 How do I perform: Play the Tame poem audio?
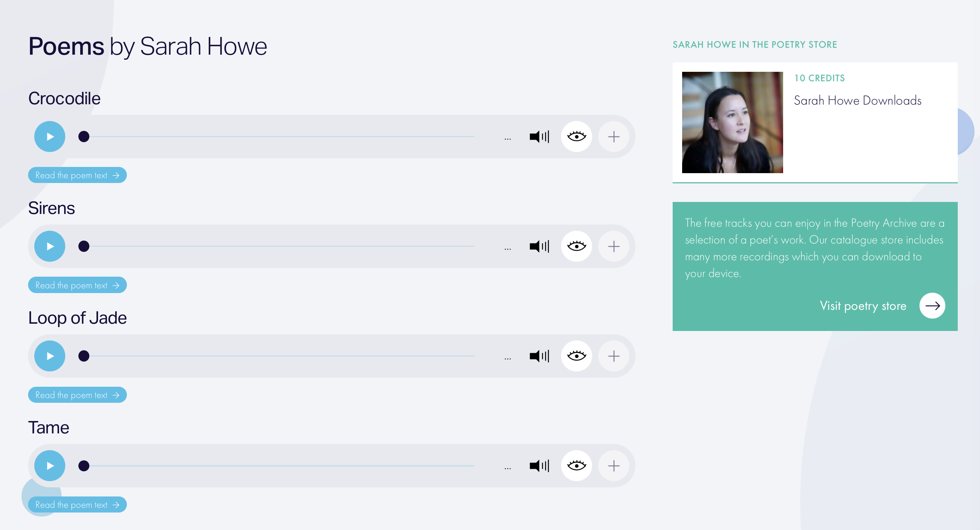coord(50,465)
